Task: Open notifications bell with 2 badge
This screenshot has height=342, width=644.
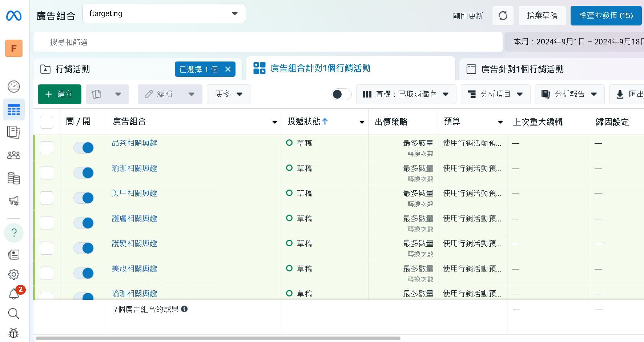Action: point(15,293)
